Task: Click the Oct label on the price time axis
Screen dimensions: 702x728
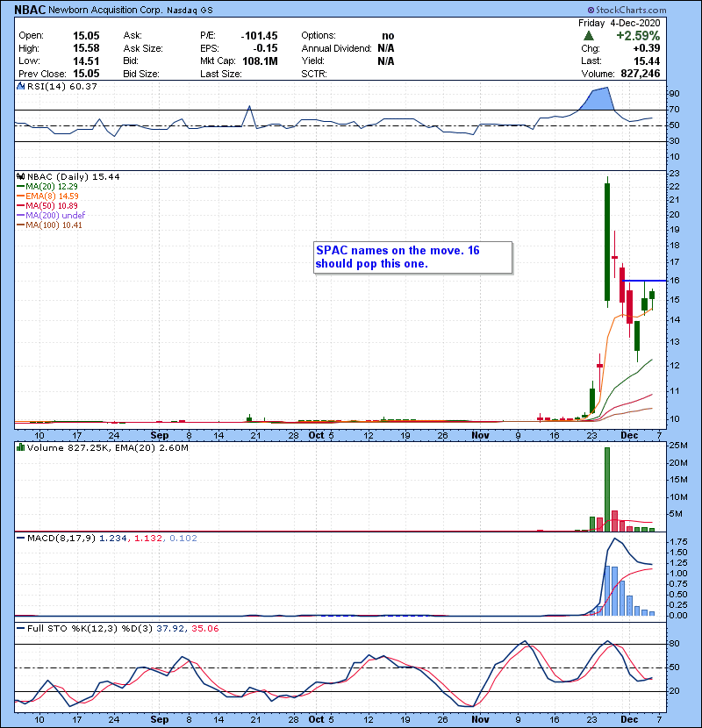Action: (315, 434)
